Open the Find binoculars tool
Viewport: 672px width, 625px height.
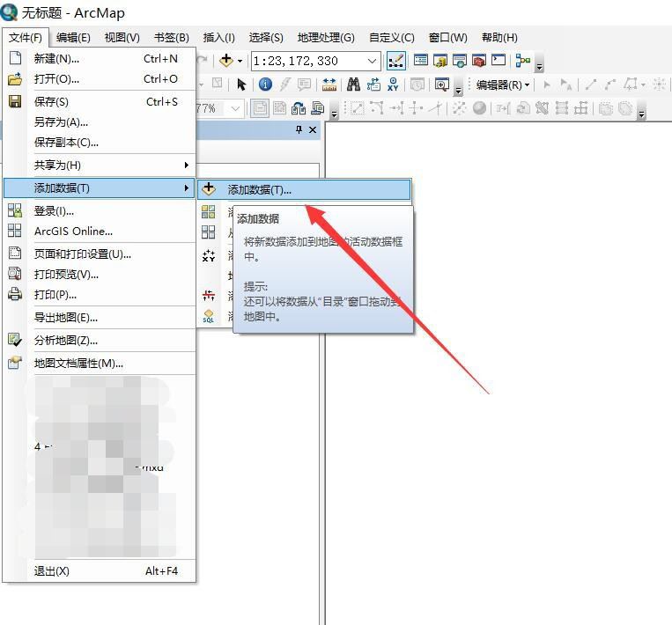click(353, 85)
